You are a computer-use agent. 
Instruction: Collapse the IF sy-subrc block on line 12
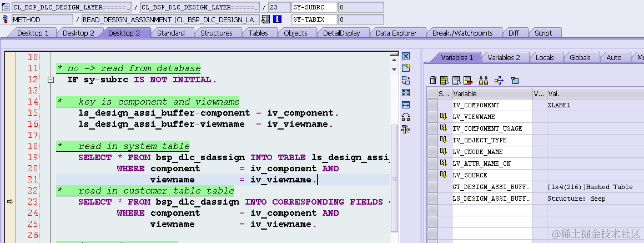tap(51, 80)
